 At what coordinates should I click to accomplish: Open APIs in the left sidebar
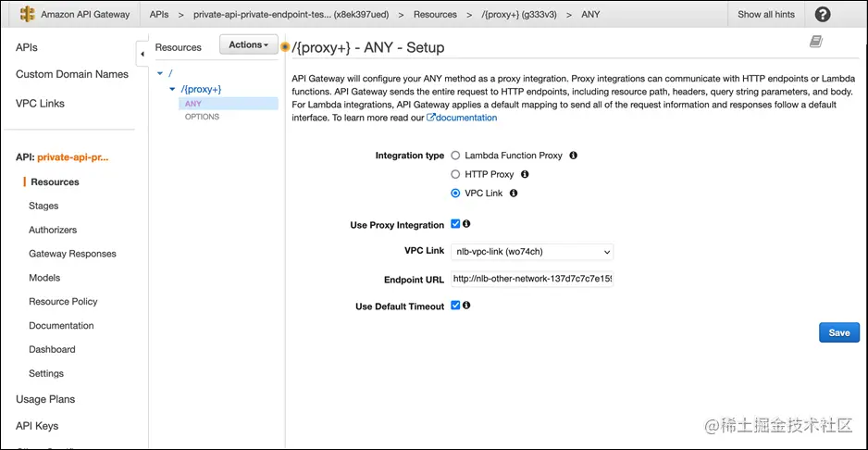(27, 47)
